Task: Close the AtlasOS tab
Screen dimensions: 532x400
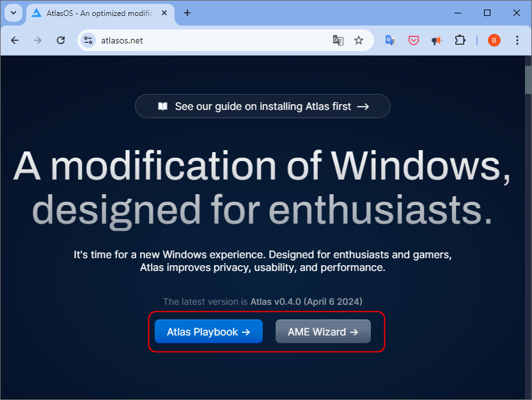Action: [x=164, y=13]
